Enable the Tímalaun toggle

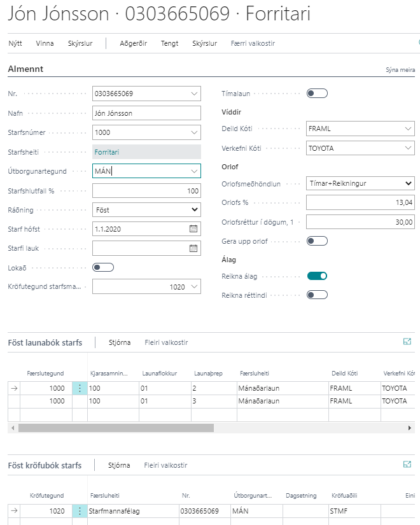(x=317, y=94)
